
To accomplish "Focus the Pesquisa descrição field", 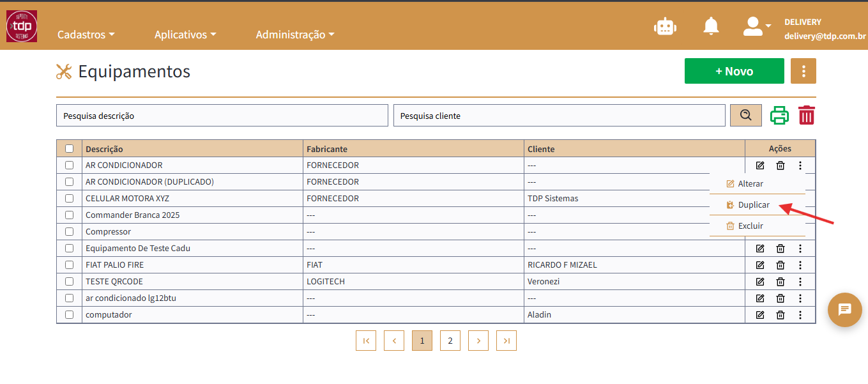I will (222, 115).
